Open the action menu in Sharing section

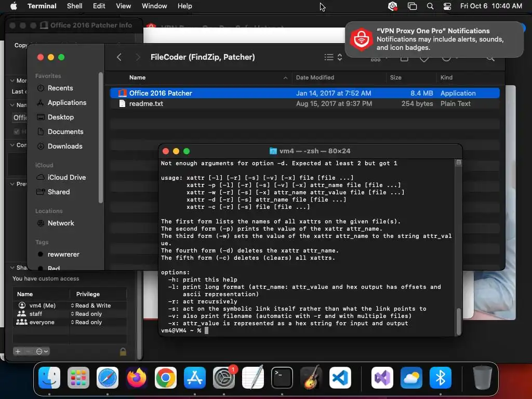coord(42,352)
